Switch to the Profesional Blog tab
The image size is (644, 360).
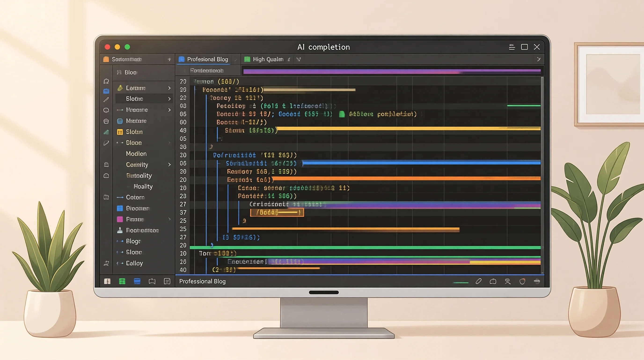tap(208, 59)
